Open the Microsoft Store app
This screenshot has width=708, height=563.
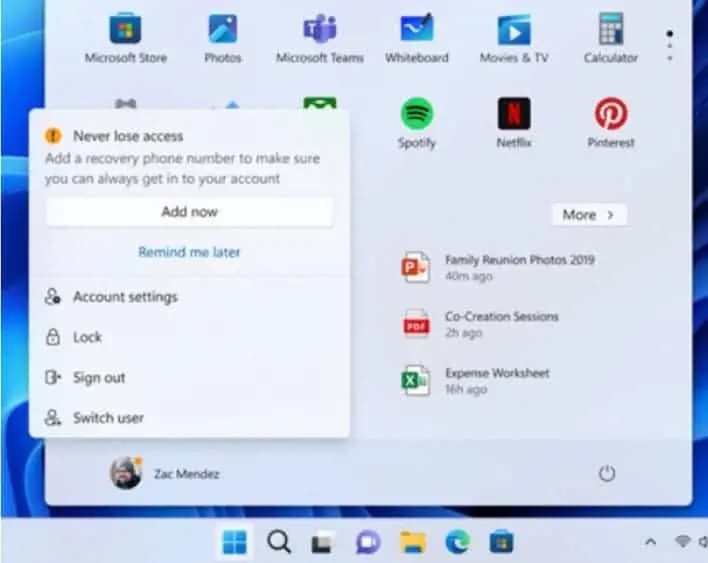pyautogui.click(x=126, y=38)
